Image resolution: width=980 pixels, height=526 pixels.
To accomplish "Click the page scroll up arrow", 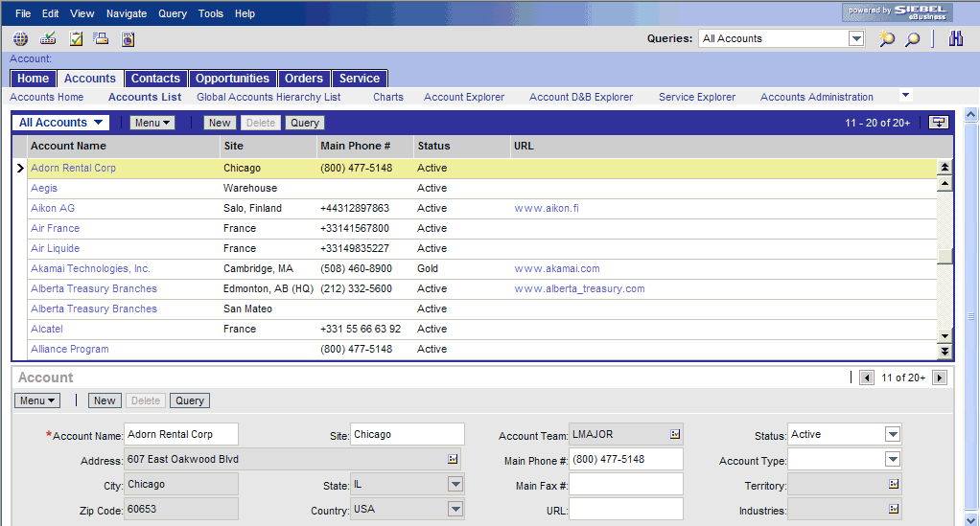I will (970, 114).
